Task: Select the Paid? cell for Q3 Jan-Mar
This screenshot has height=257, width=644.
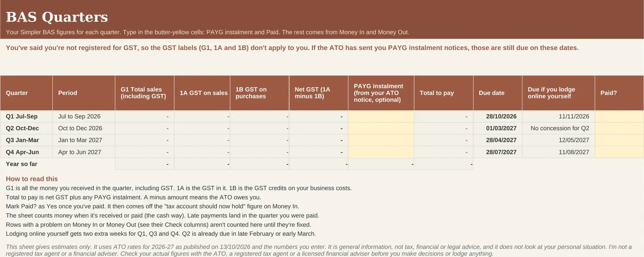Action: [x=619, y=140]
